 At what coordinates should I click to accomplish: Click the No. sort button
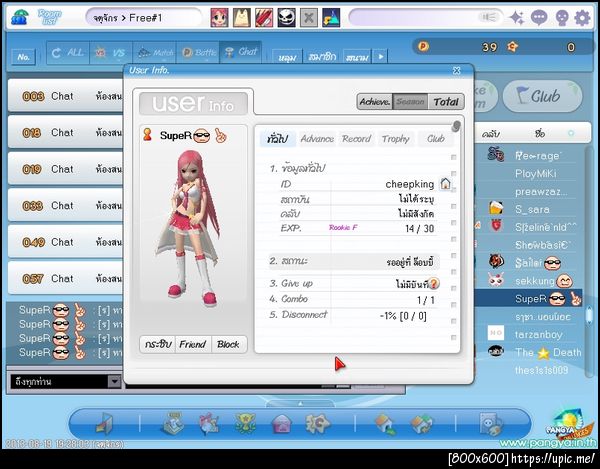(x=24, y=57)
